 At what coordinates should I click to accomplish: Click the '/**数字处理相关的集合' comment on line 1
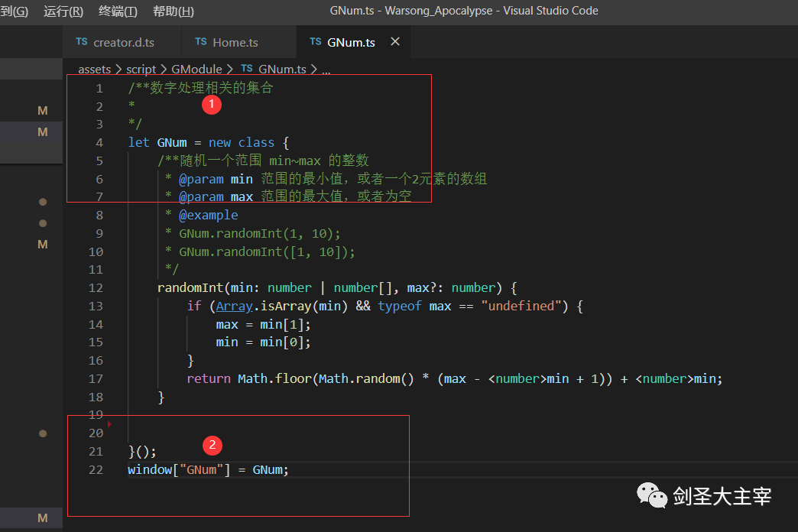[x=200, y=88]
